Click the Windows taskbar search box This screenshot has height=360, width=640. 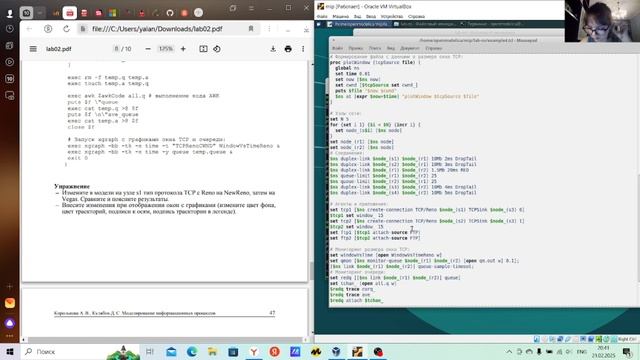80,351
